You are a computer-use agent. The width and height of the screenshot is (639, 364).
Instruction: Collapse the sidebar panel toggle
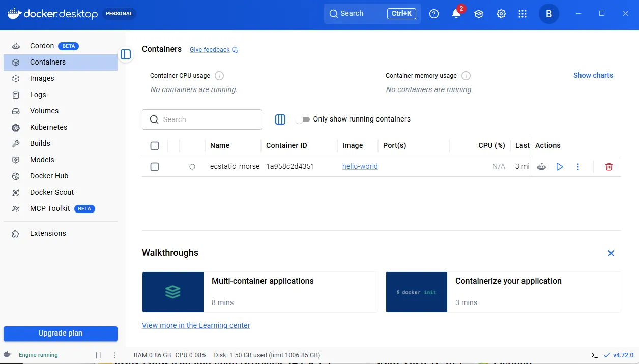[x=126, y=54]
